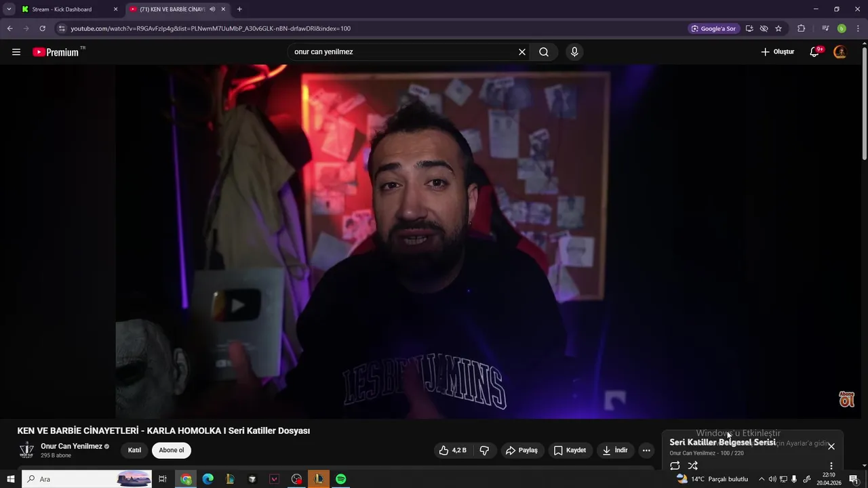Subscribe with Abone ol button

[x=172, y=450]
